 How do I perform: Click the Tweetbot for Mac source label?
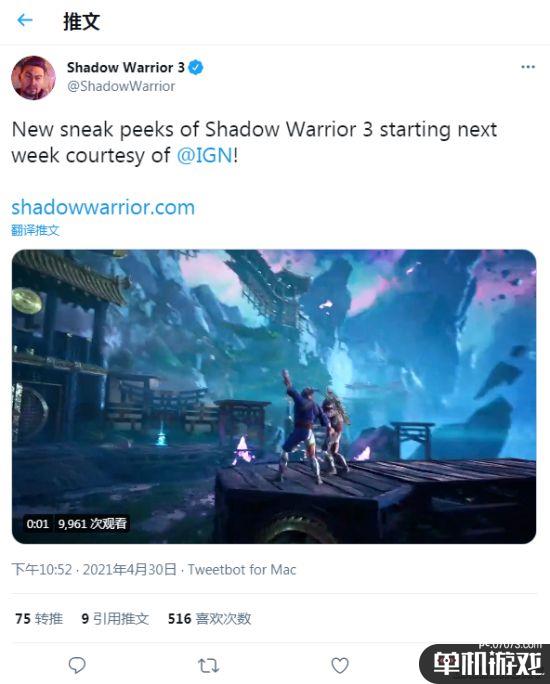pos(242,570)
